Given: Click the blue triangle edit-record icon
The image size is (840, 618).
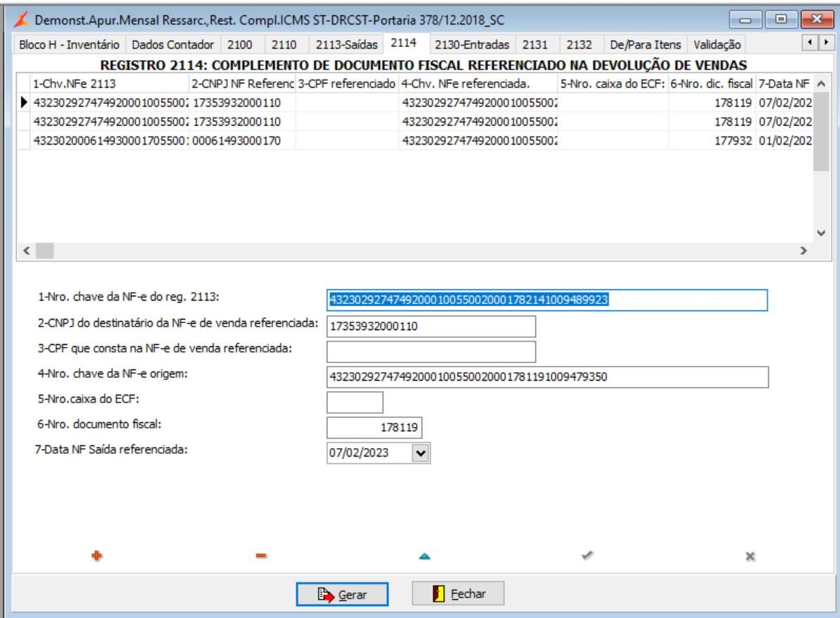Looking at the screenshot, I should [x=424, y=556].
